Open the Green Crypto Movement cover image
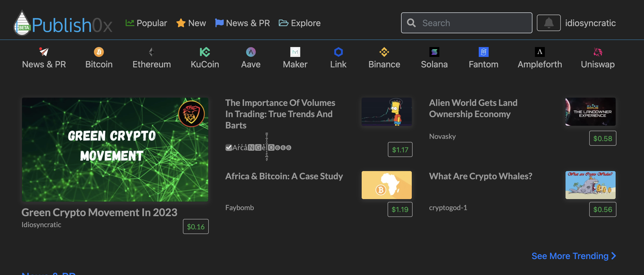This screenshot has width=644, height=275. 115,150
